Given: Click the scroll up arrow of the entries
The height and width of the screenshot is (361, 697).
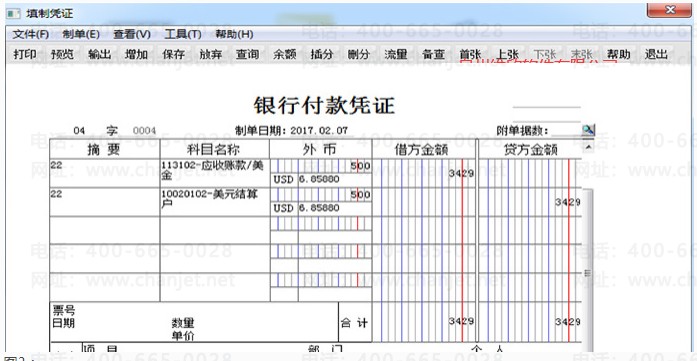Looking at the screenshot, I should point(588,146).
